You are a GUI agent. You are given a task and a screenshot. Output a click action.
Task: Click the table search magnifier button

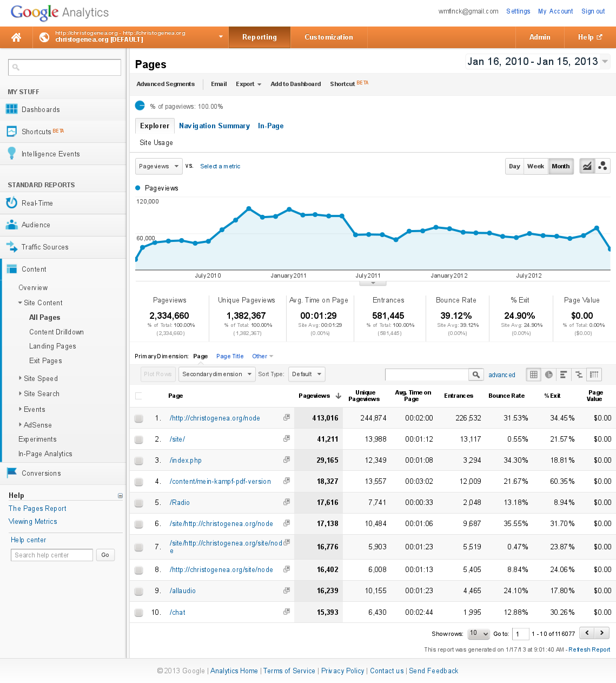476,375
